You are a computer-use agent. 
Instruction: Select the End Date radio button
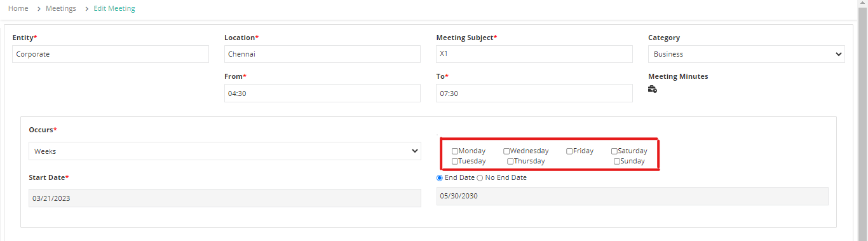(x=440, y=178)
